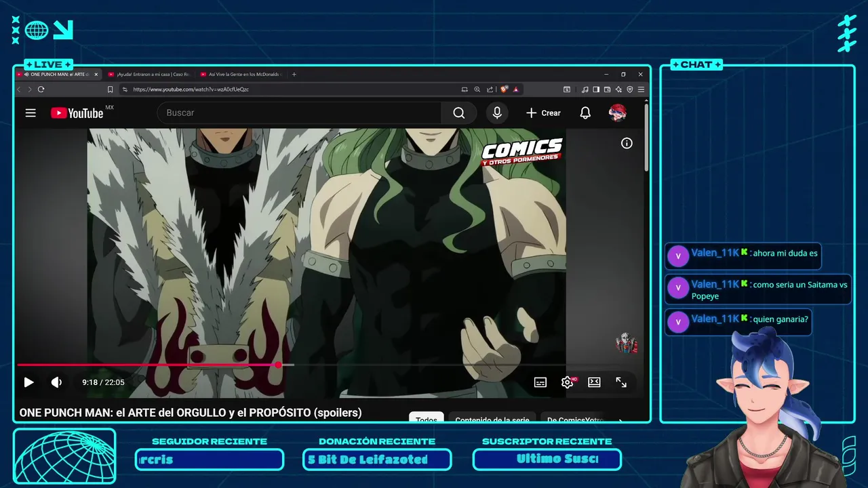Screen dimensions: 868x488
Task: Mute the video with the volume icon
Action: (56, 382)
